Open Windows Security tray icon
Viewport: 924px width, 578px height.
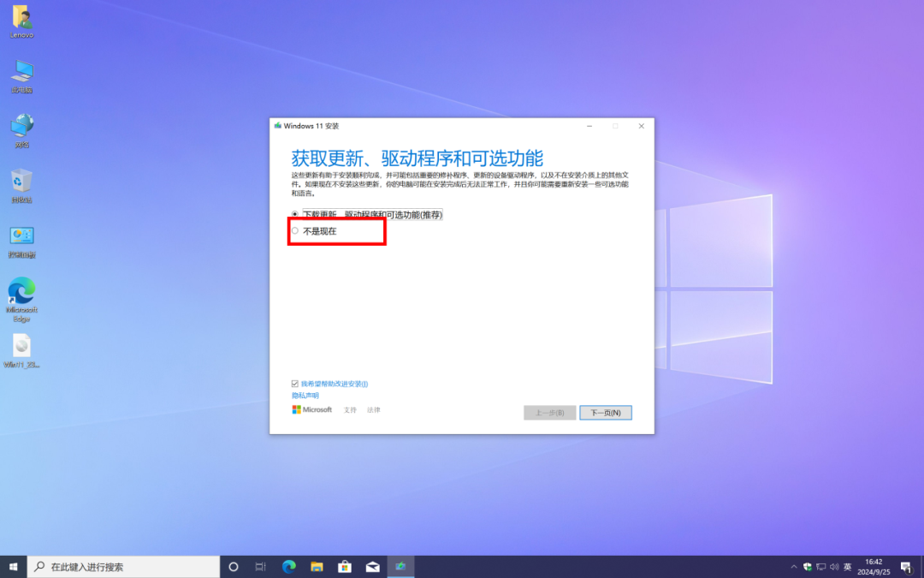coord(808,567)
